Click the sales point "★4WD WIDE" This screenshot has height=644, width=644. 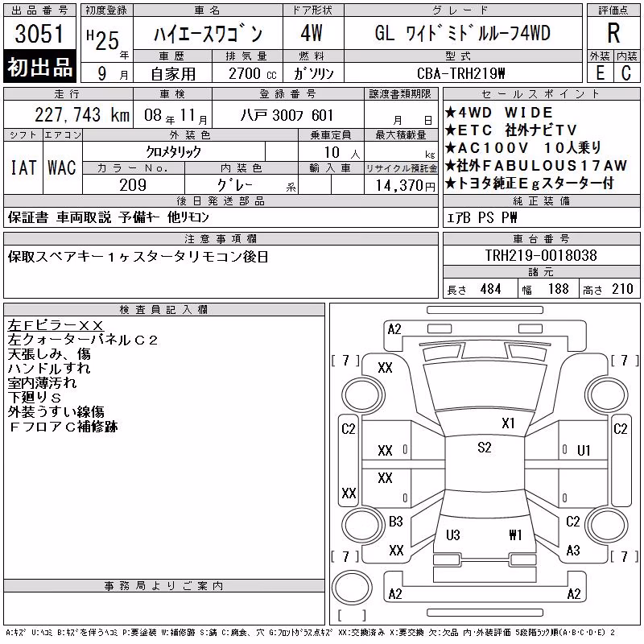click(499, 113)
